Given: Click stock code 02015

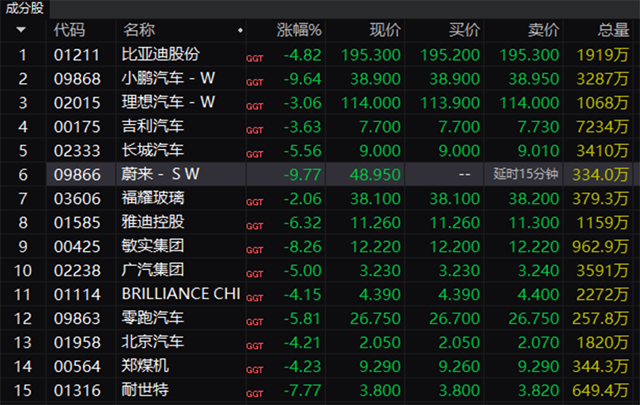Looking at the screenshot, I should pyautogui.click(x=77, y=103).
